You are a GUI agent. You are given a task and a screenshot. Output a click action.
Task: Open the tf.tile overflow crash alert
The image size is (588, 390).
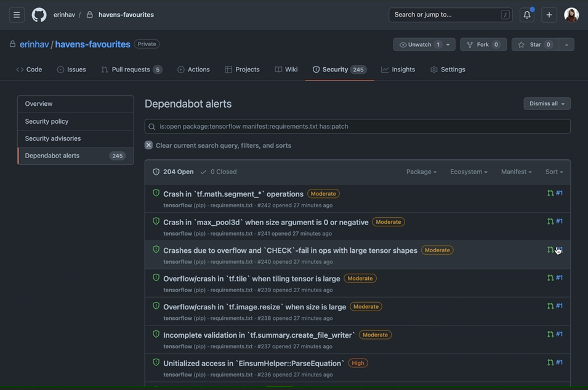[251, 279]
